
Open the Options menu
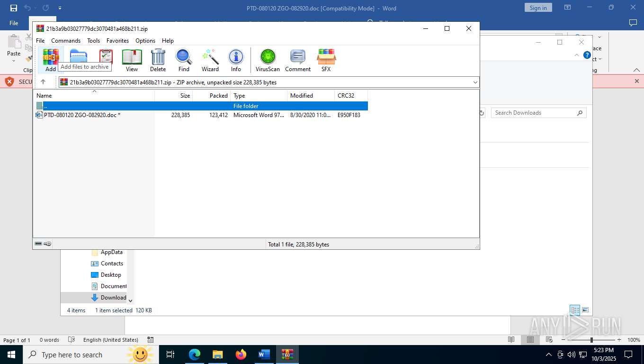145,41
